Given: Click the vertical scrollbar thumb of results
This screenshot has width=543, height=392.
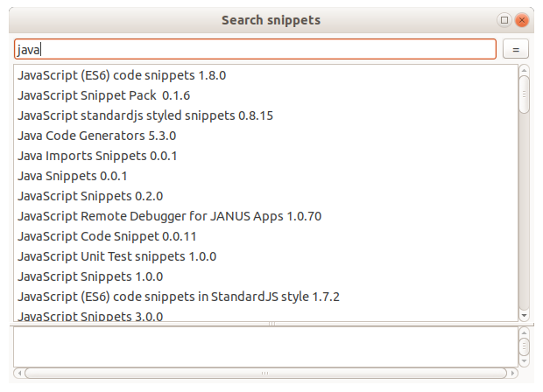Looking at the screenshot, I should [524, 94].
